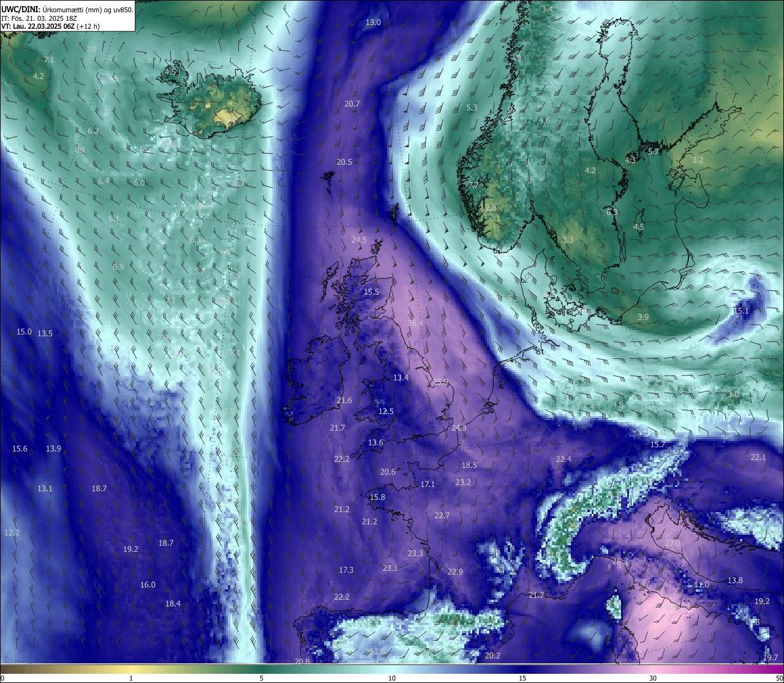Click the 12.5 value over Wales
Screen dimensions: 784x683
click(386, 411)
